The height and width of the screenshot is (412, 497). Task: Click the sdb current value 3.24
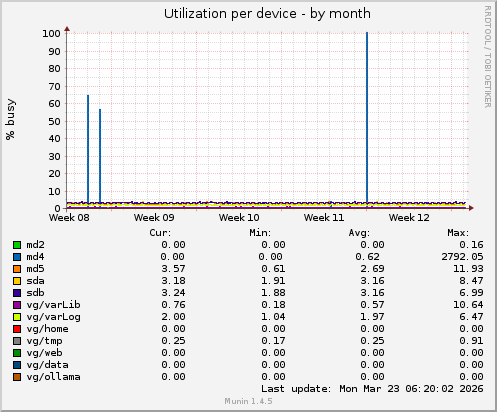tap(173, 293)
